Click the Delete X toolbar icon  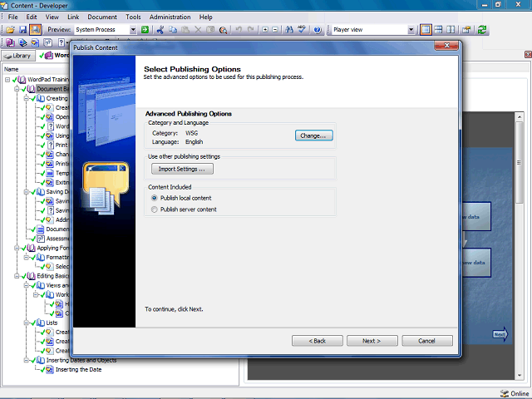tap(198, 30)
